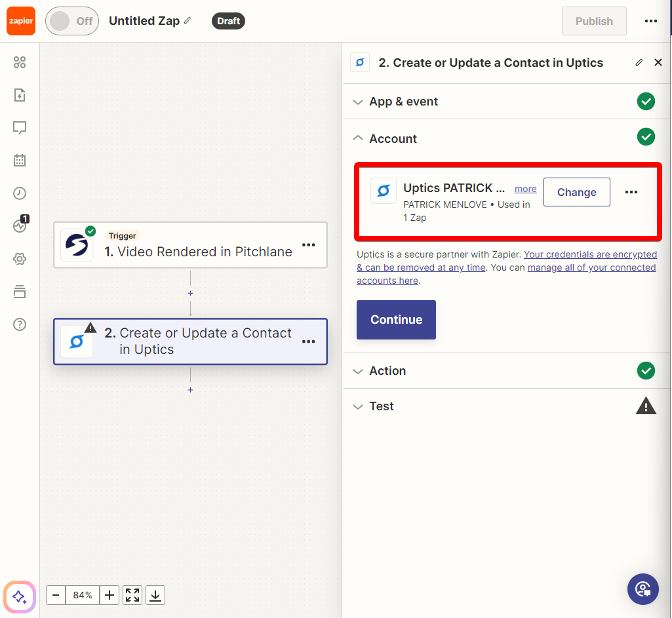672x618 pixels.
Task: Click the Trigger label tag
Action: pos(122,235)
